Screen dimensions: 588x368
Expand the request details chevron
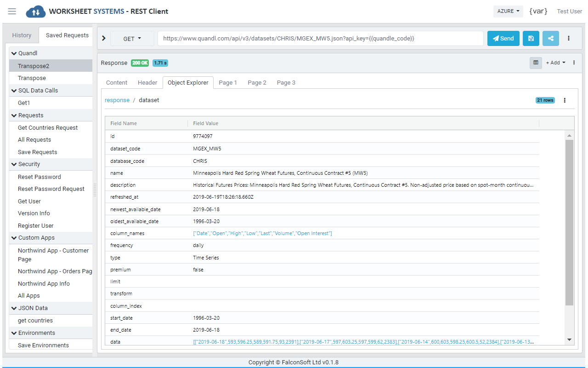tap(103, 39)
